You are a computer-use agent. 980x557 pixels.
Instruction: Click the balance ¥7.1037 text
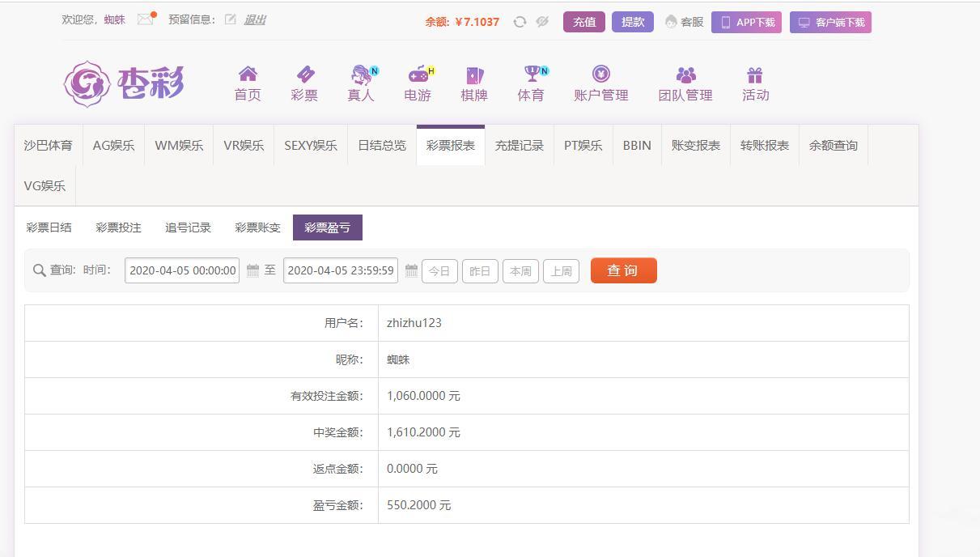click(x=477, y=22)
